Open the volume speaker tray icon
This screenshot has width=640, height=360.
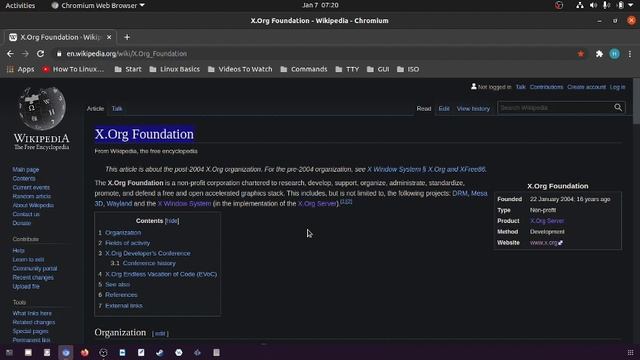tap(593, 5)
